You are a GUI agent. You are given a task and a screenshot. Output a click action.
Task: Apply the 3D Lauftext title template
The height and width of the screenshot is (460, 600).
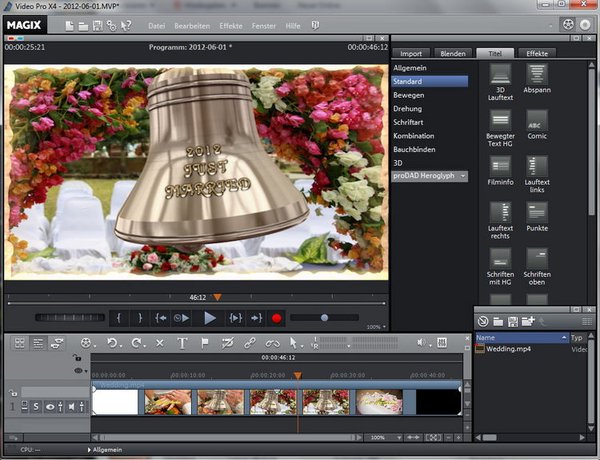point(501,75)
